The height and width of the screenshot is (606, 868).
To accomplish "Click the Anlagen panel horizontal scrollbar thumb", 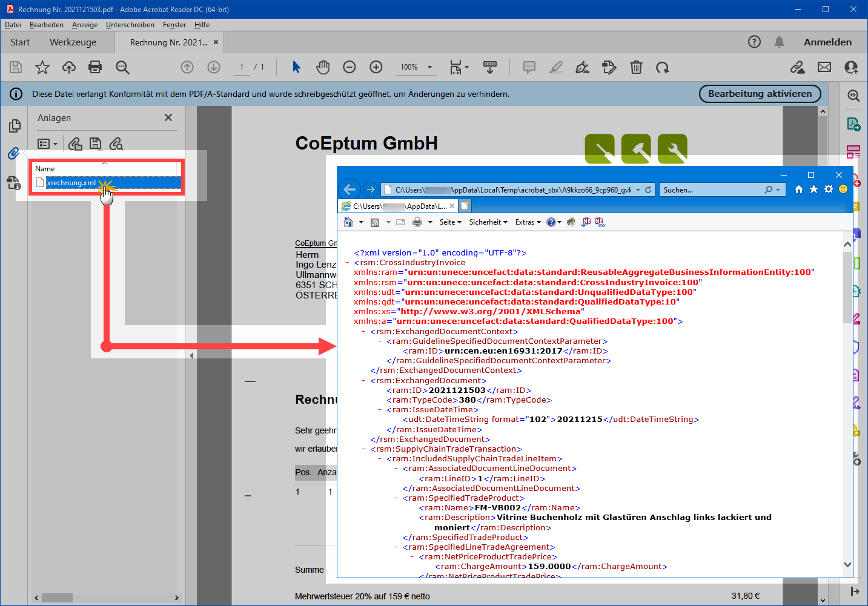I will (x=57, y=598).
